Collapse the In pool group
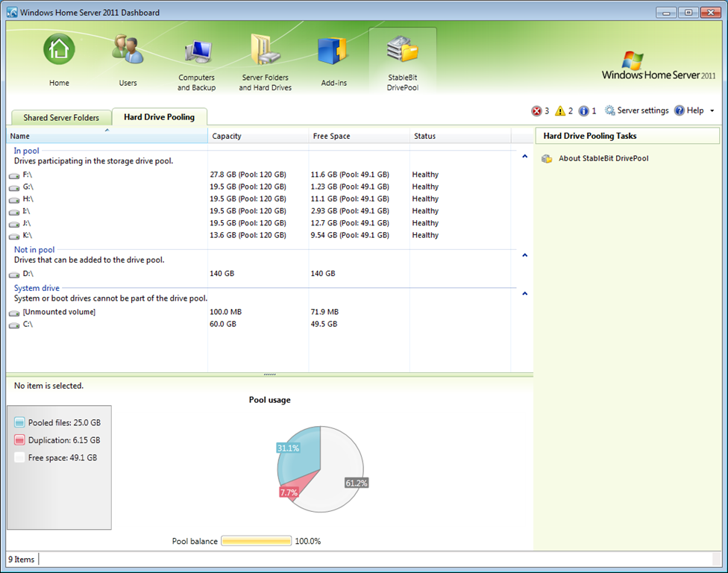This screenshot has width=728, height=573. 524,157
